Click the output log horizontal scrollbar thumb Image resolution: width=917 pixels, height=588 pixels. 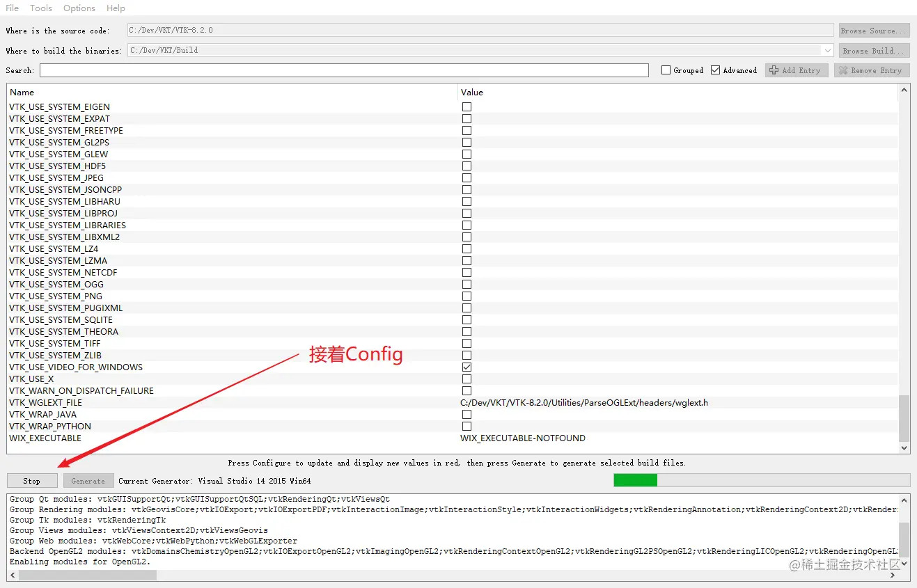[88, 575]
